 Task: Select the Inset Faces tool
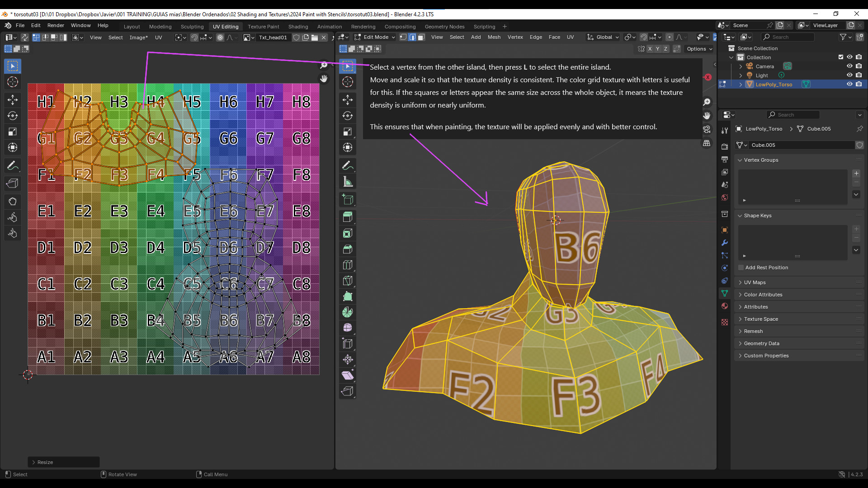coord(348,233)
